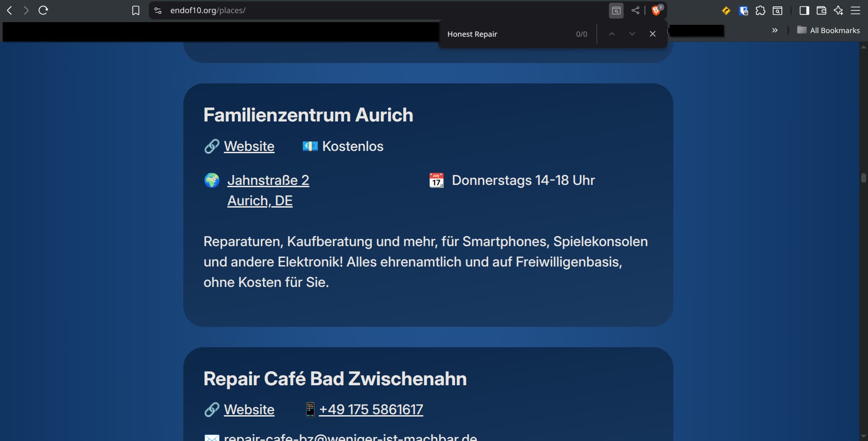868x441 pixels.
Task: Launch the Leo AI assistant
Action: tap(839, 10)
